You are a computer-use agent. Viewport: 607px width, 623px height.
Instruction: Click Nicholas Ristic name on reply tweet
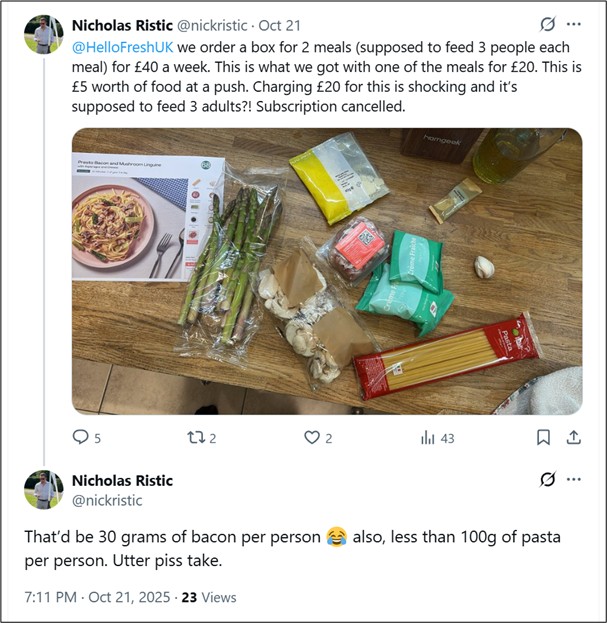click(x=122, y=481)
